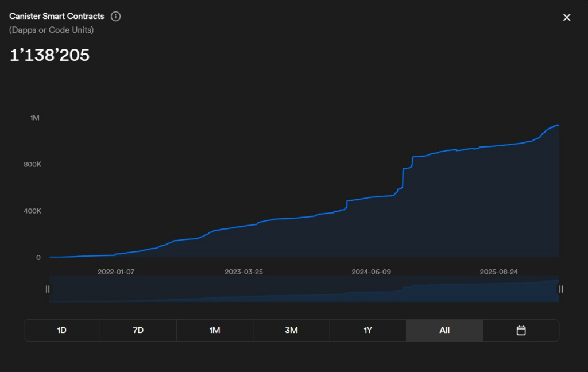Screen dimensions: 588x372
Task: Click the 800K y-axis label
Action: pos(32,164)
